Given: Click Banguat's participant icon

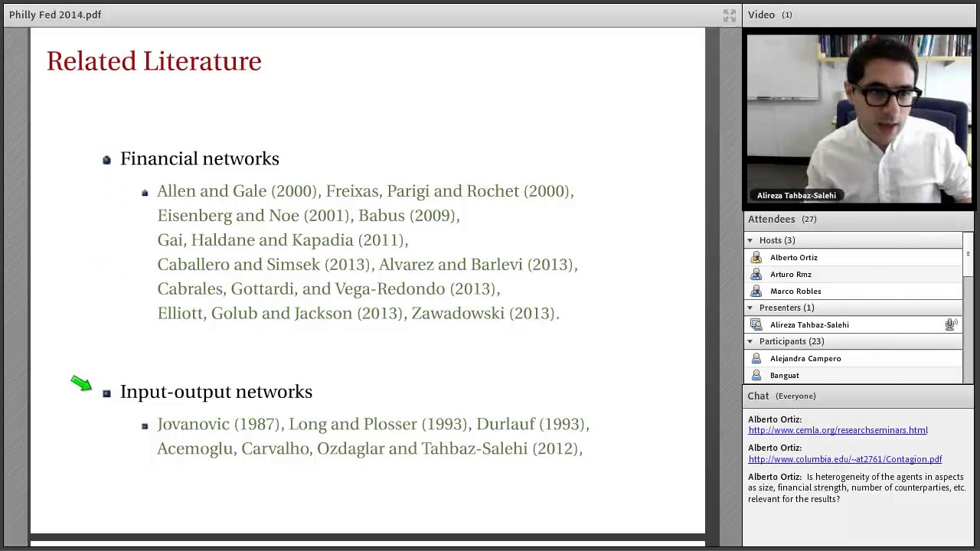Looking at the screenshot, I should (x=756, y=376).
